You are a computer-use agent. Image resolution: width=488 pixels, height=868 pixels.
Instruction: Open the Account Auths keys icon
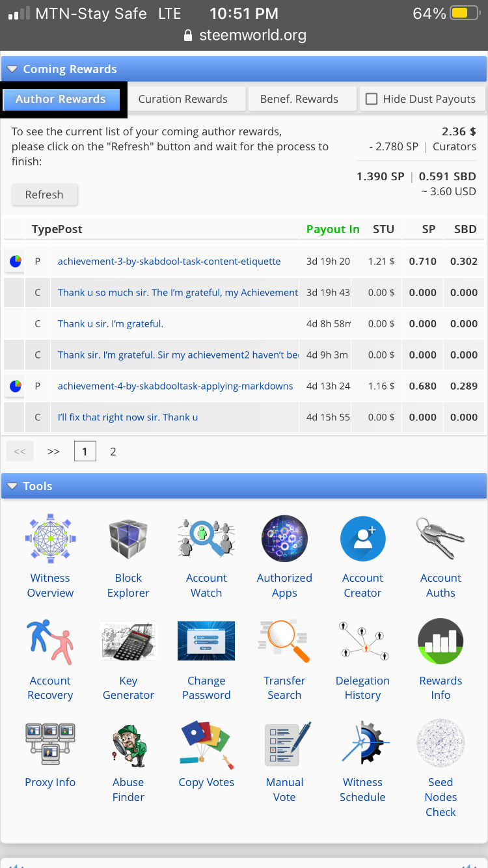tap(441, 539)
